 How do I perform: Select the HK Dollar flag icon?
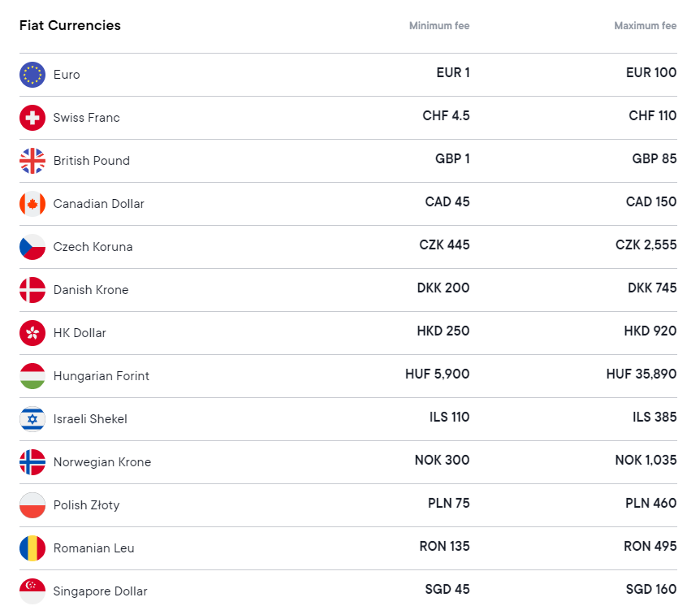32,333
